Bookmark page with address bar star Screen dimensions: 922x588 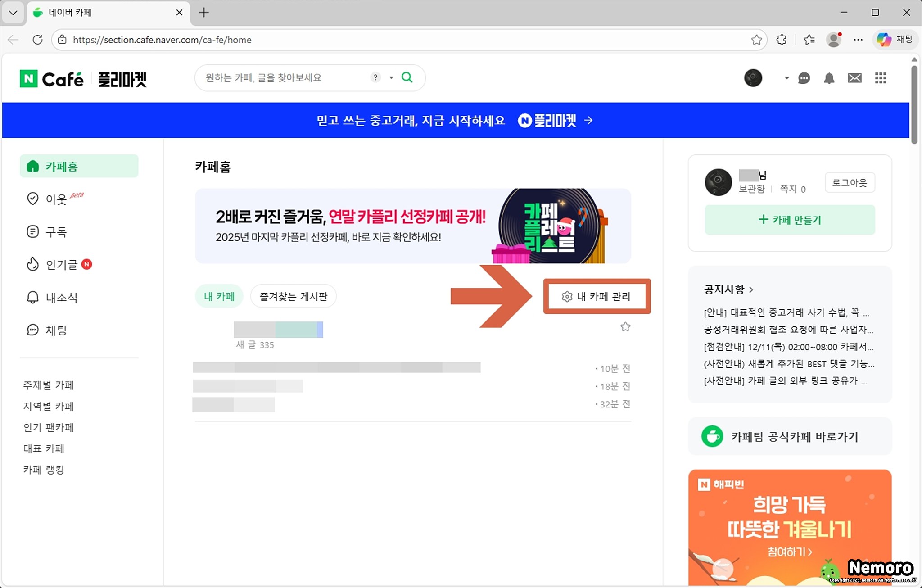(756, 40)
